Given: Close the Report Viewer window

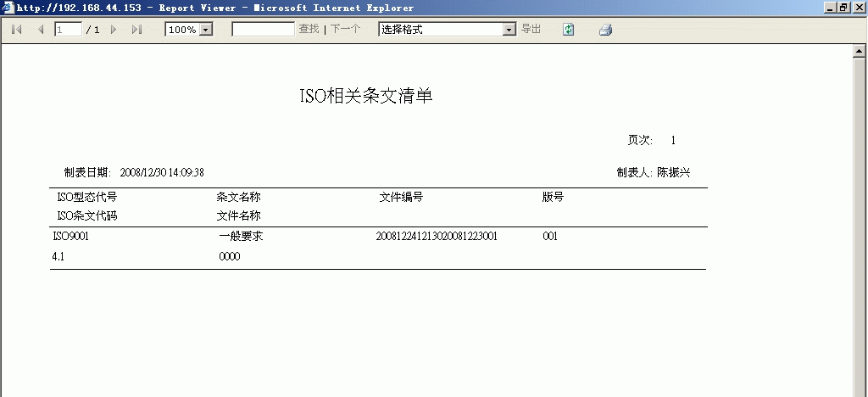Looking at the screenshot, I should pos(858,8).
